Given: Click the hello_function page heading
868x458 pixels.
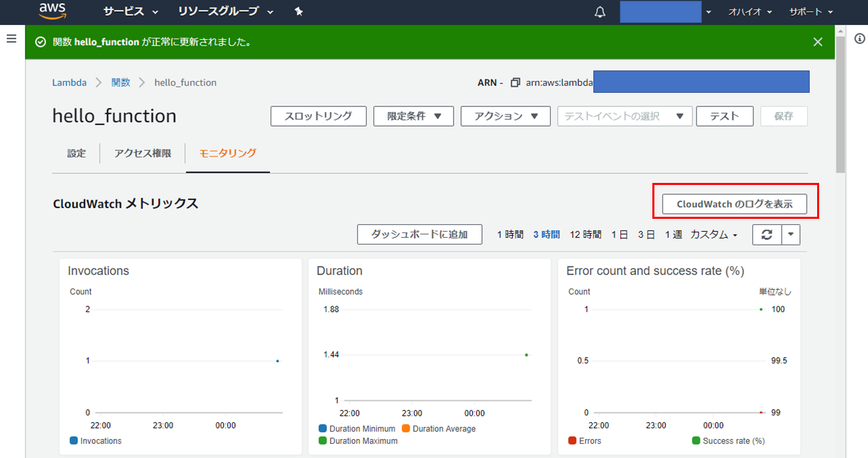Looking at the screenshot, I should (x=114, y=116).
